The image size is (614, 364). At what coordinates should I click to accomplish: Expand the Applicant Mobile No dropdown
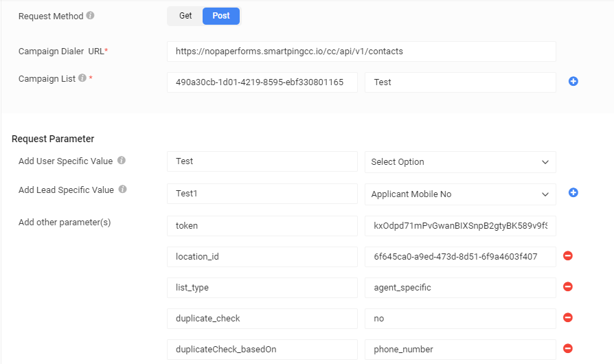460,194
